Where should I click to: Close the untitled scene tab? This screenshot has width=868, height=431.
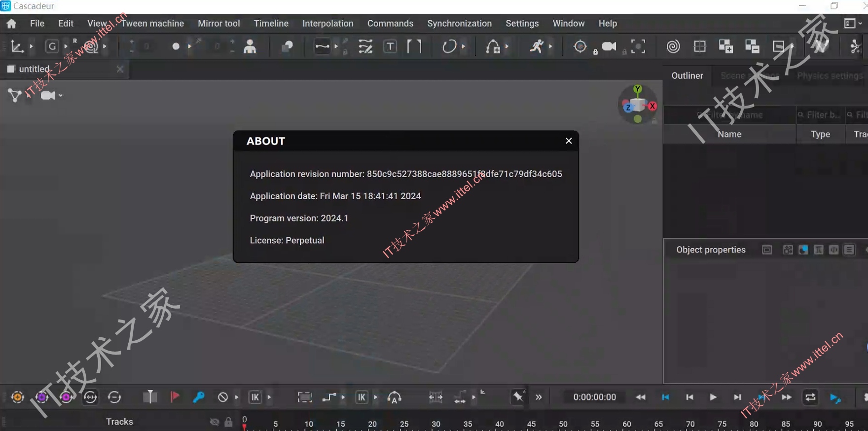click(120, 69)
